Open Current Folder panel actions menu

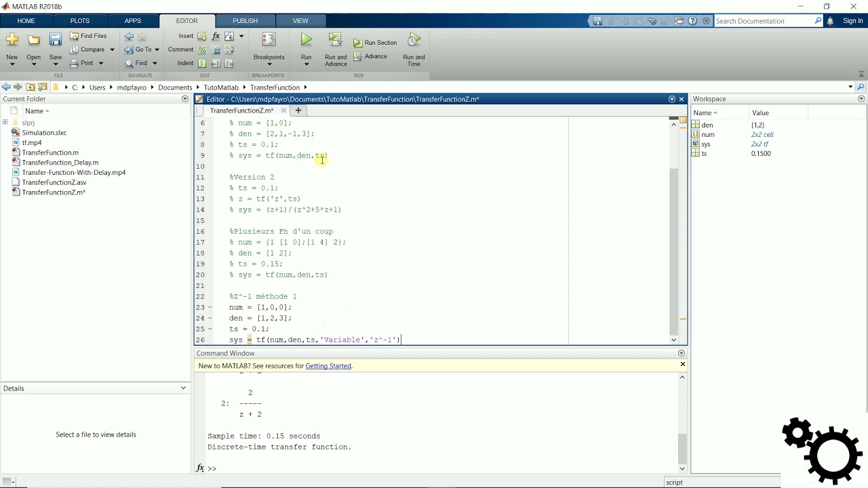pyautogui.click(x=185, y=99)
